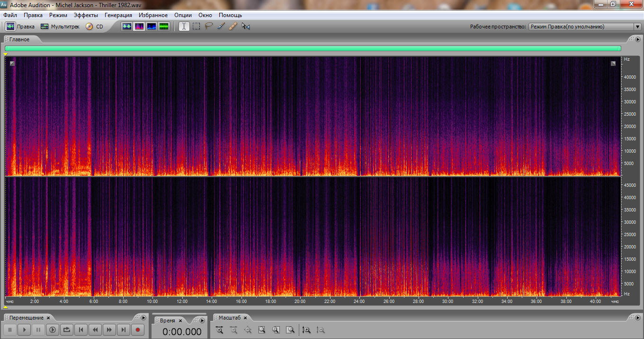Open Масштаб panel options menu arrow
This screenshot has width=644, height=339.
pyautogui.click(x=638, y=318)
